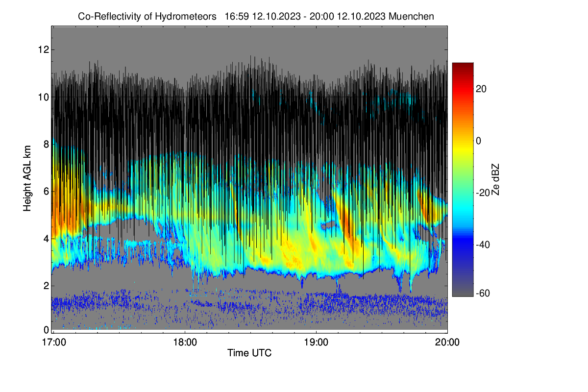Click the plot title 'Co-Reflectivity of Hydrometeors'
588x392 pixels.
click(147, 16)
